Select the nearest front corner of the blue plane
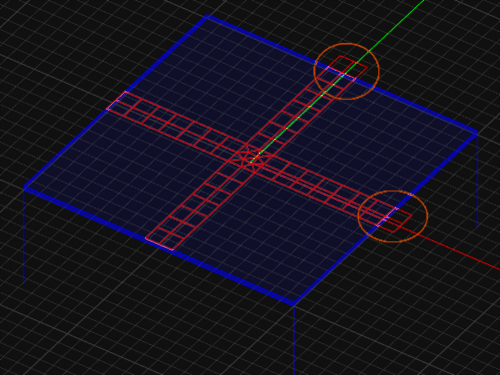 [294, 303]
